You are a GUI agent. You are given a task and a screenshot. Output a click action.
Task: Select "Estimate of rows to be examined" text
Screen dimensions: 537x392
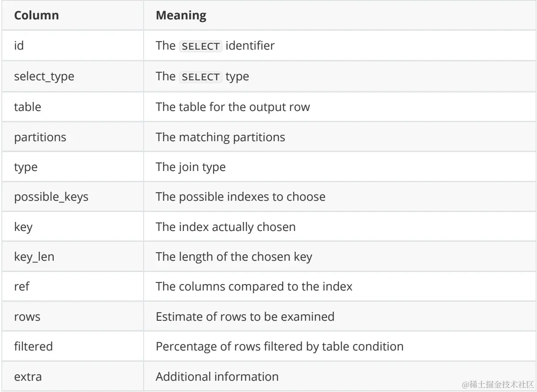click(245, 317)
